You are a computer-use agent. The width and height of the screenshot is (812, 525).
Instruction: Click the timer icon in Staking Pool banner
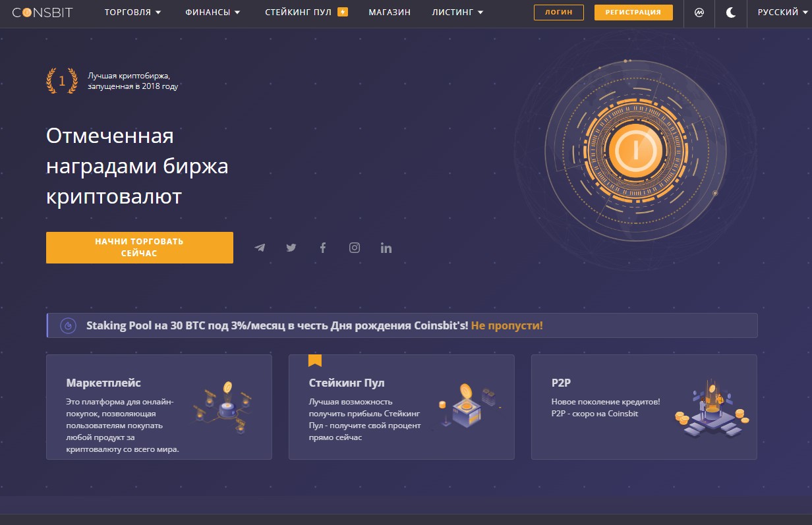click(x=68, y=325)
